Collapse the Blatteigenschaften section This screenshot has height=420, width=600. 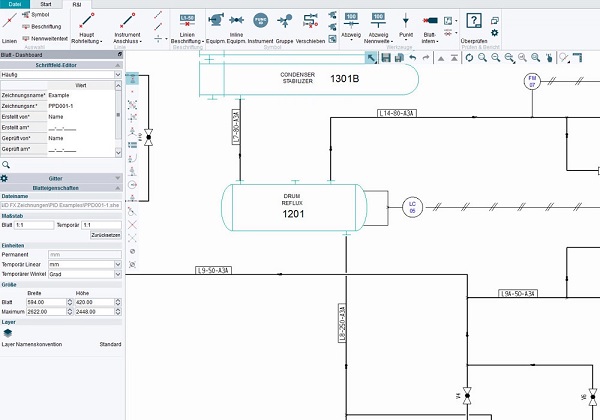click(117, 188)
